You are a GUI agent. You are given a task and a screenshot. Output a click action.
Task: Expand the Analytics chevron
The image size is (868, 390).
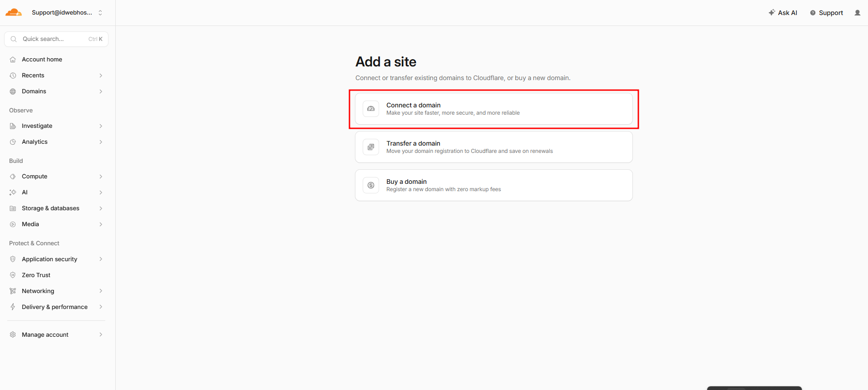(x=101, y=142)
